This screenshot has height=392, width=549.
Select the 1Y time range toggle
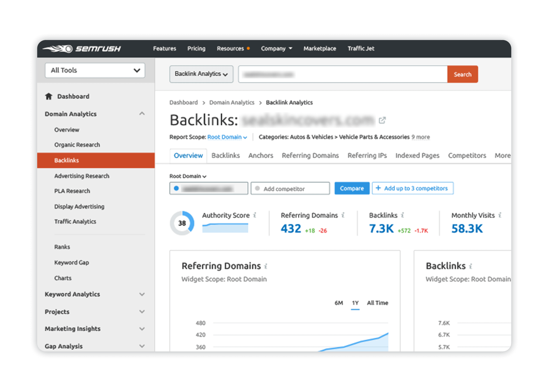pos(355,303)
